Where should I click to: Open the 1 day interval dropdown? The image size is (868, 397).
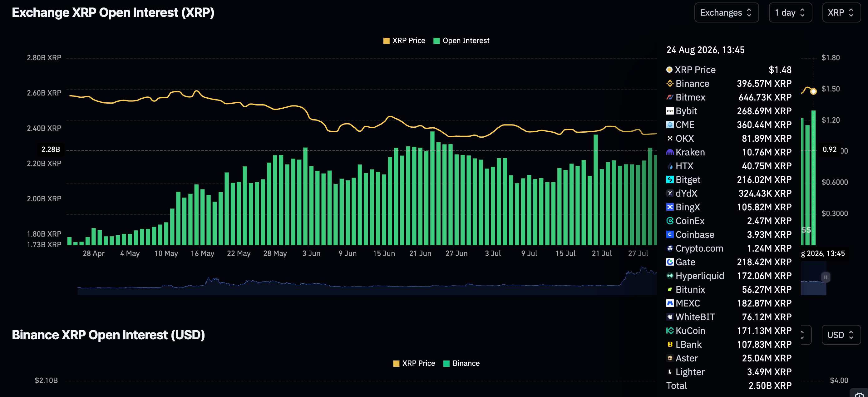point(790,13)
